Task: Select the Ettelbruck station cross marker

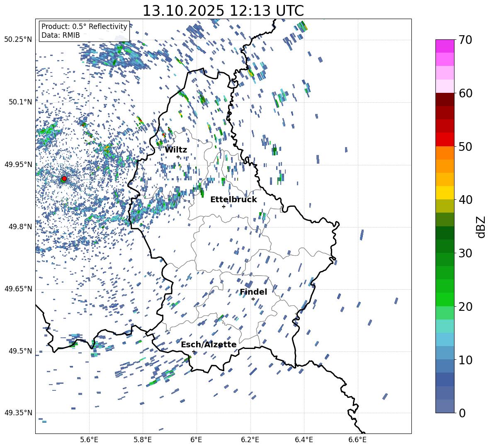Action: point(224,206)
